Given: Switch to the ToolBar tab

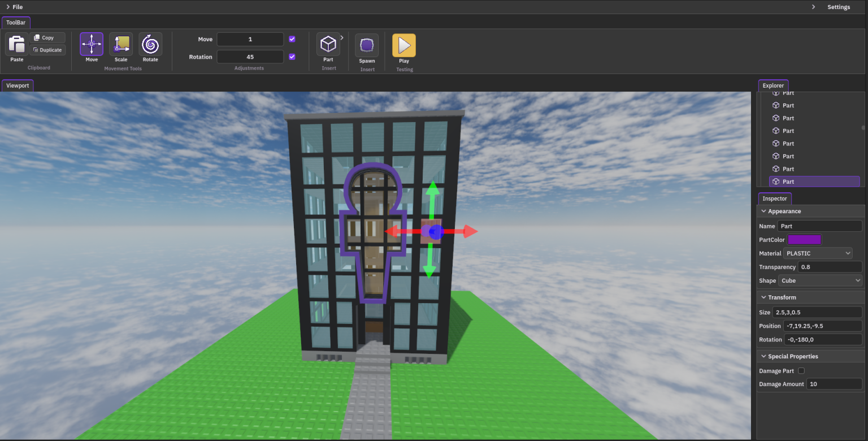Looking at the screenshot, I should tap(16, 23).
